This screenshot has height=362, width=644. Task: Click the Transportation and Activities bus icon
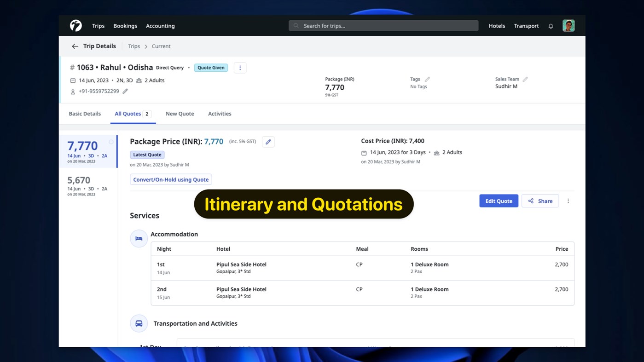(139, 323)
